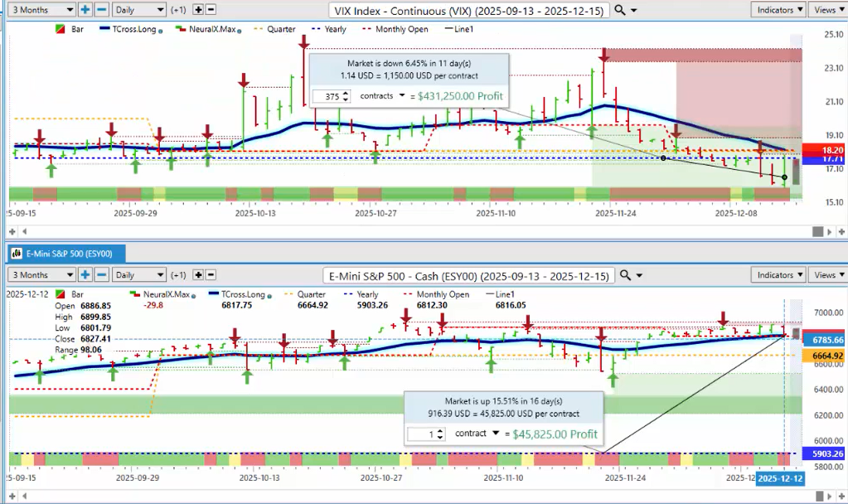Open the Views menu on the E-Mini chart

(827, 274)
